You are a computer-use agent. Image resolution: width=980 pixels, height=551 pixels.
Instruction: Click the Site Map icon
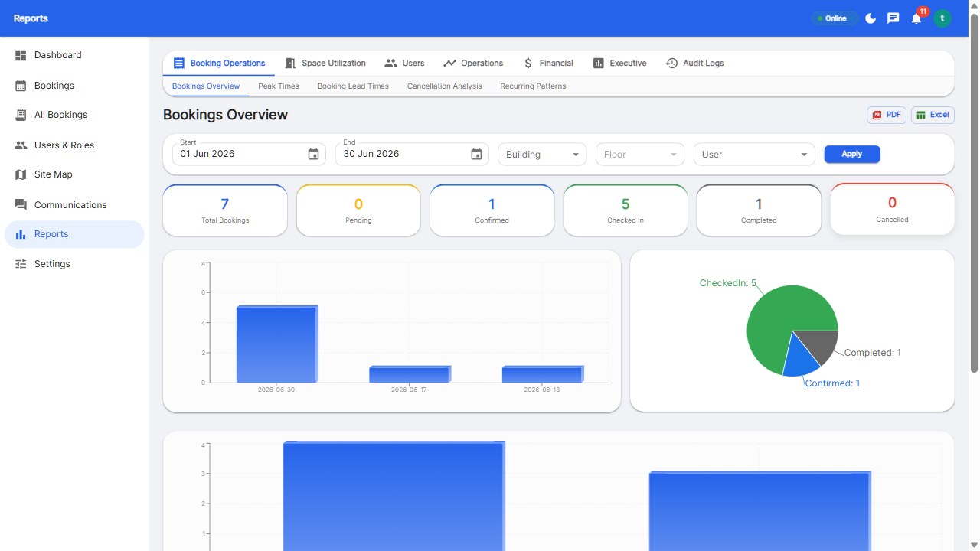click(21, 174)
